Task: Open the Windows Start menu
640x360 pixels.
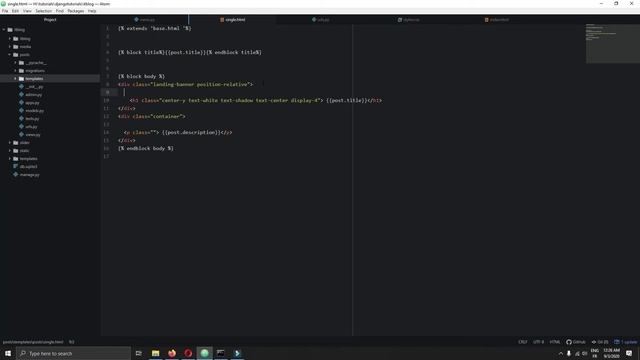Action: [8, 353]
